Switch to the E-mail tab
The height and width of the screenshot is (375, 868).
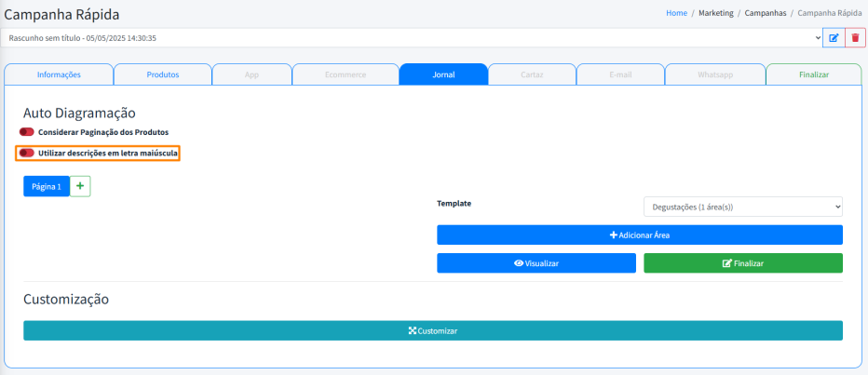[620, 74]
